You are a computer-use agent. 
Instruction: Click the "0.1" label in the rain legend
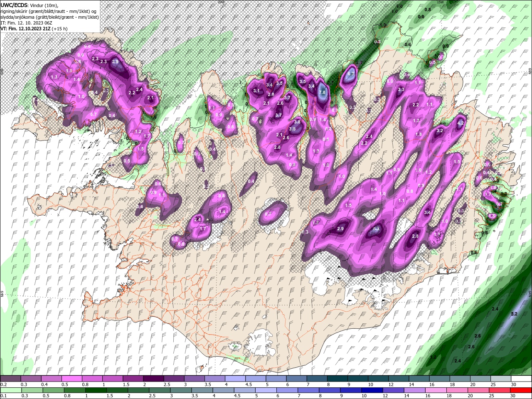pyautogui.click(x=3, y=396)
